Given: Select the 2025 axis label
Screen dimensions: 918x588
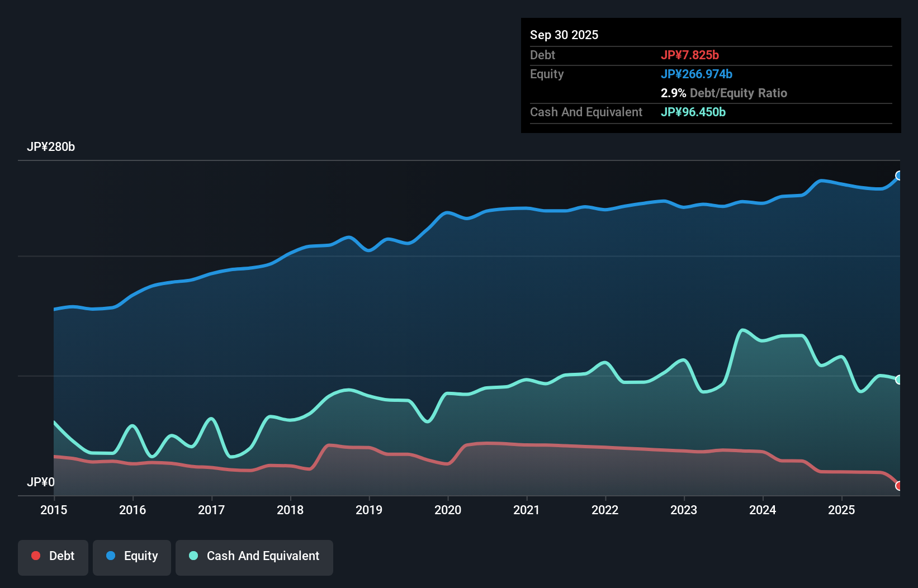Looking at the screenshot, I should tap(843, 510).
